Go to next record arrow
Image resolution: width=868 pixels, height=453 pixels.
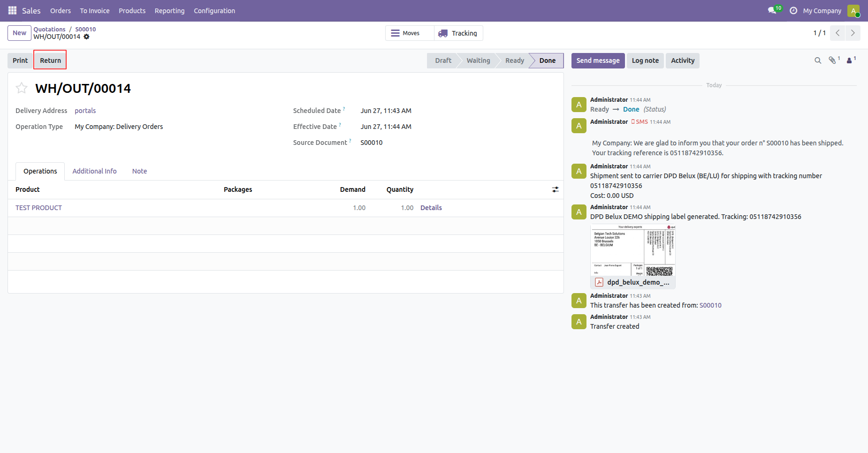coord(853,33)
